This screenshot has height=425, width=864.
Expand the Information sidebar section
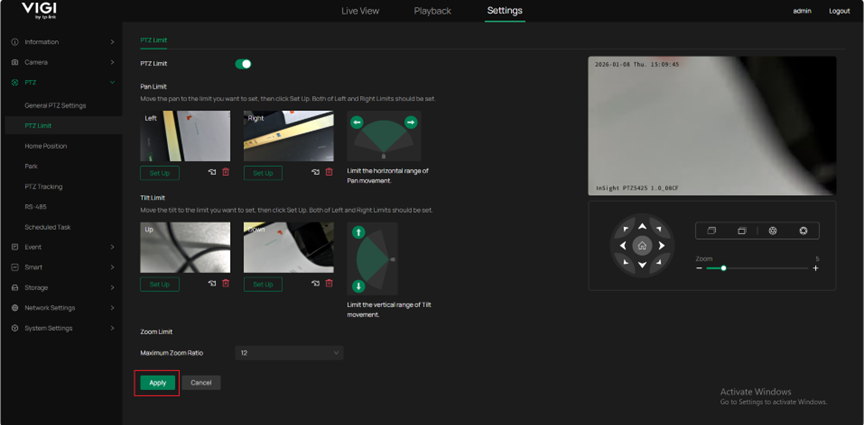click(x=60, y=42)
